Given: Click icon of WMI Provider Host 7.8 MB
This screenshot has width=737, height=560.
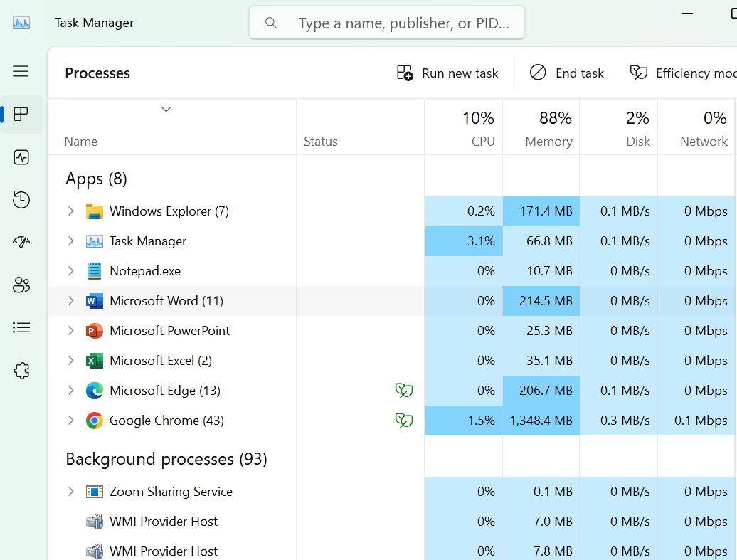Looking at the screenshot, I should coord(95,551).
